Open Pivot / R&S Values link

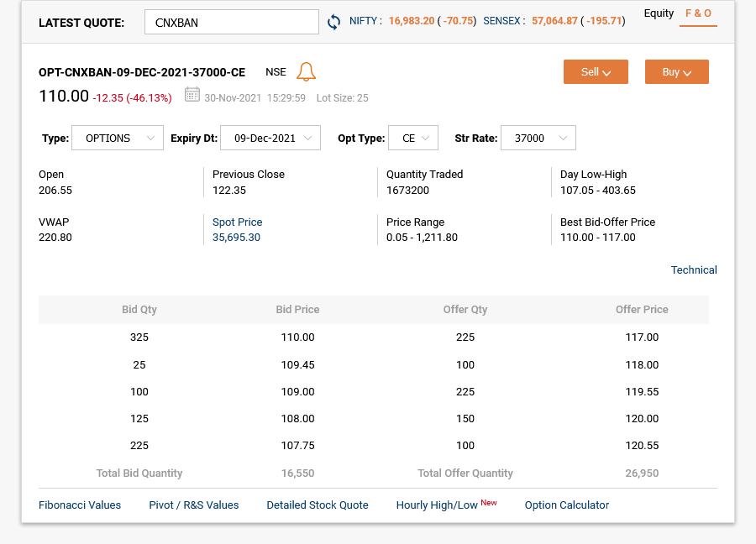coord(194,505)
